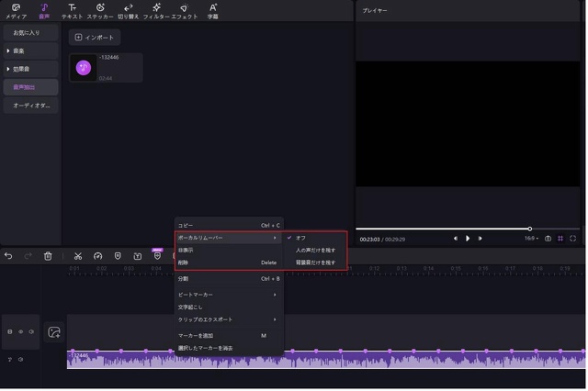
Task: Click the plain shield marker icon
Action: (x=118, y=257)
